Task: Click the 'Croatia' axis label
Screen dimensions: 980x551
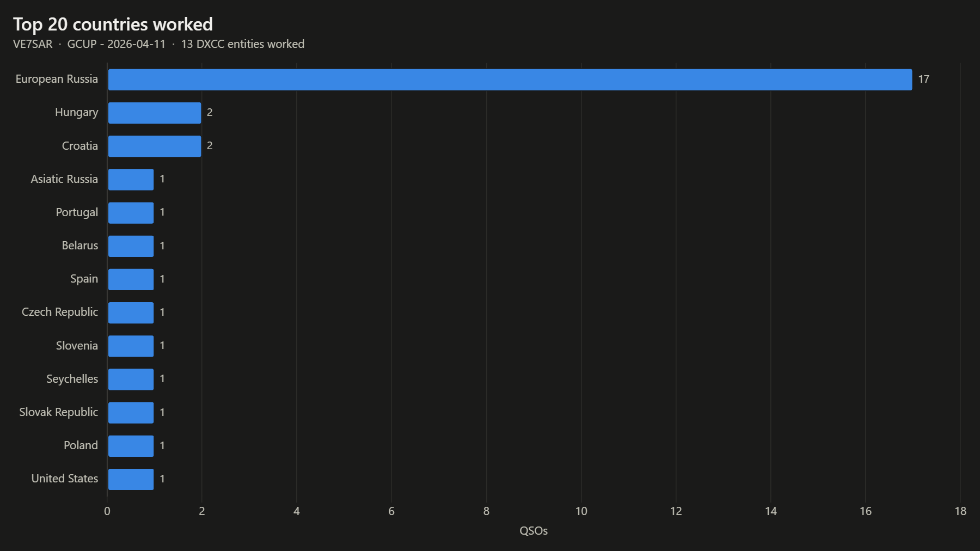Action: tap(80, 146)
